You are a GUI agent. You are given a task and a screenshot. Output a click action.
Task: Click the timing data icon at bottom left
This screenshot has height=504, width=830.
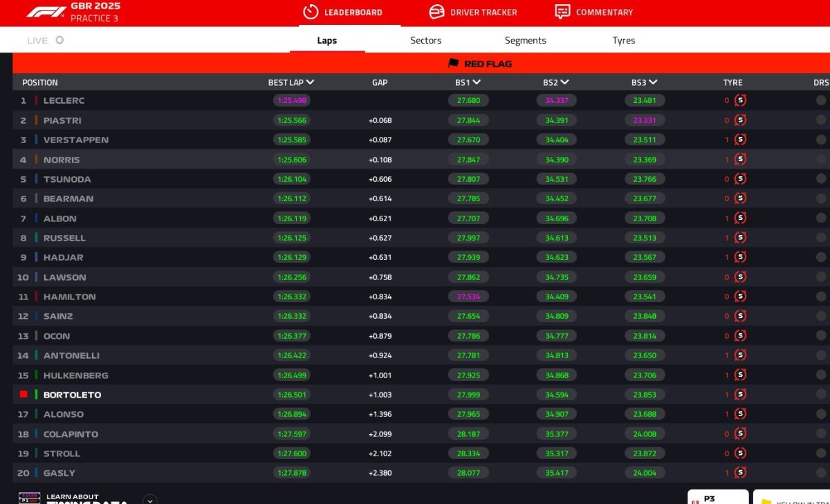coord(29,499)
